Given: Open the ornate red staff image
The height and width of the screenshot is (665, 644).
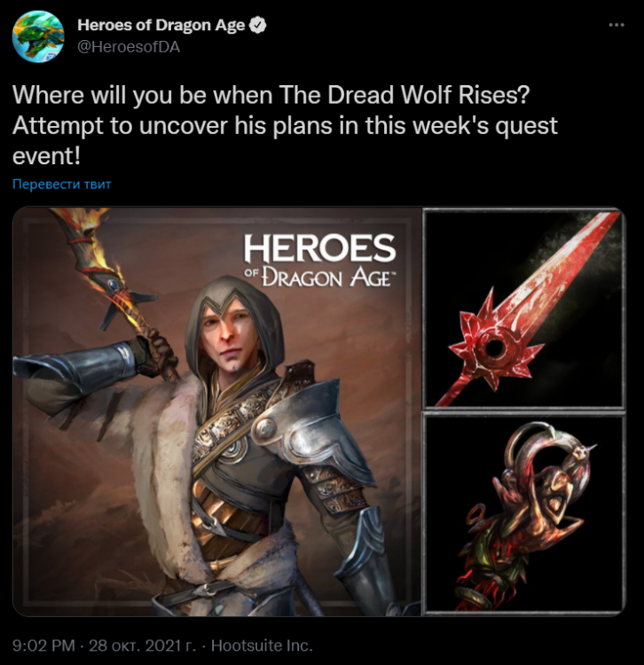Looking at the screenshot, I should point(524,514).
